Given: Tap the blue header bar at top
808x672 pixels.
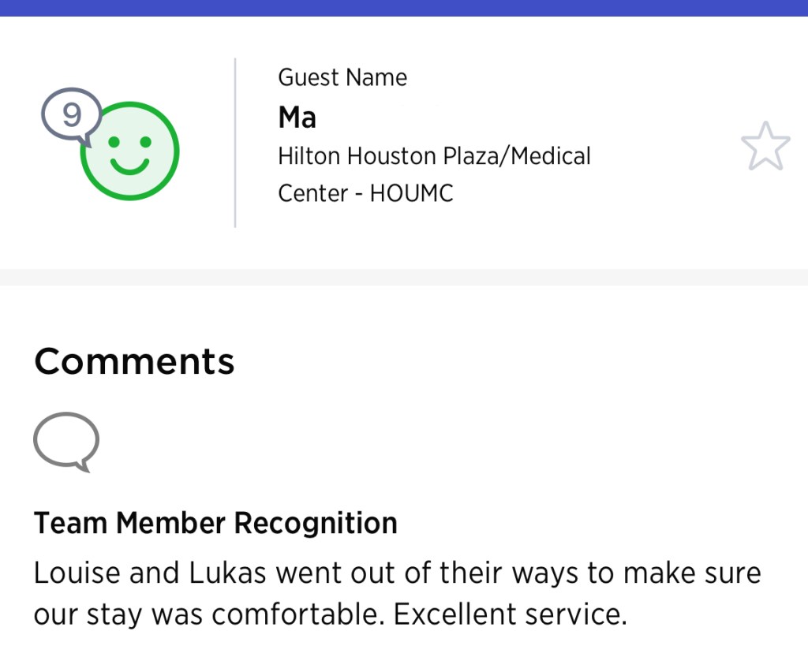Looking at the screenshot, I should [x=404, y=8].
